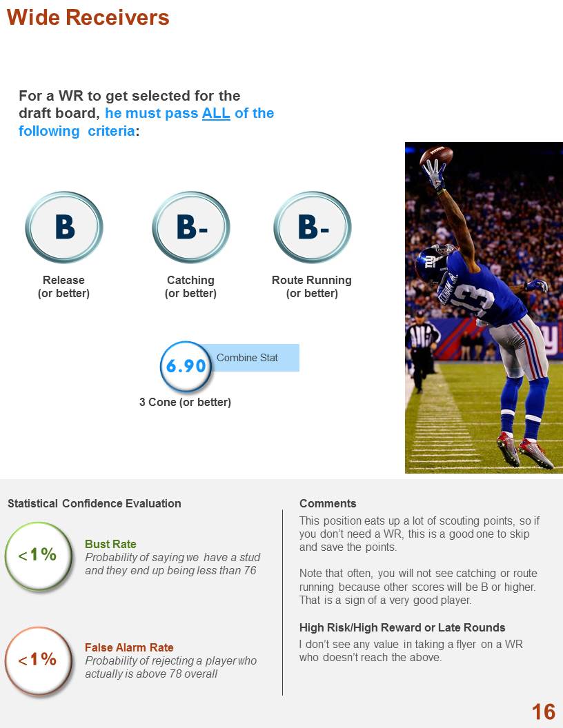This screenshot has height=728, width=563.
Task: Click the B- circle above Route Running
Action: 312,228
